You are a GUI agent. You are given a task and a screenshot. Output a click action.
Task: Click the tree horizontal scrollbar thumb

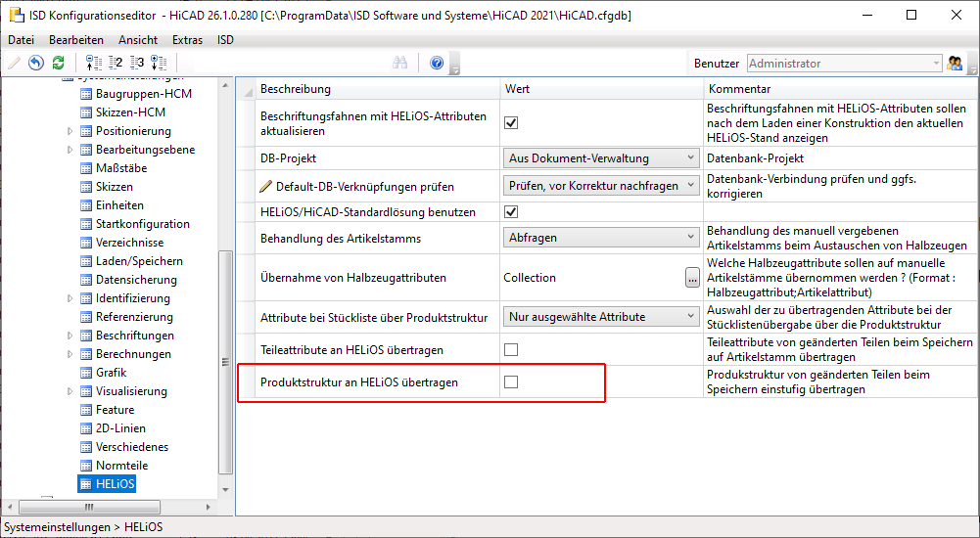pyautogui.click(x=89, y=507)
